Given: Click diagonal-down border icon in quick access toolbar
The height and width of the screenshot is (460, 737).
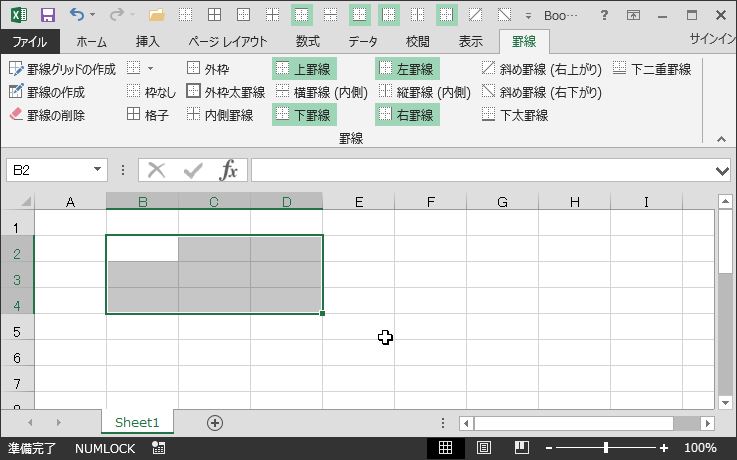Looking at the screenshot, I should [x=504, y=15].
